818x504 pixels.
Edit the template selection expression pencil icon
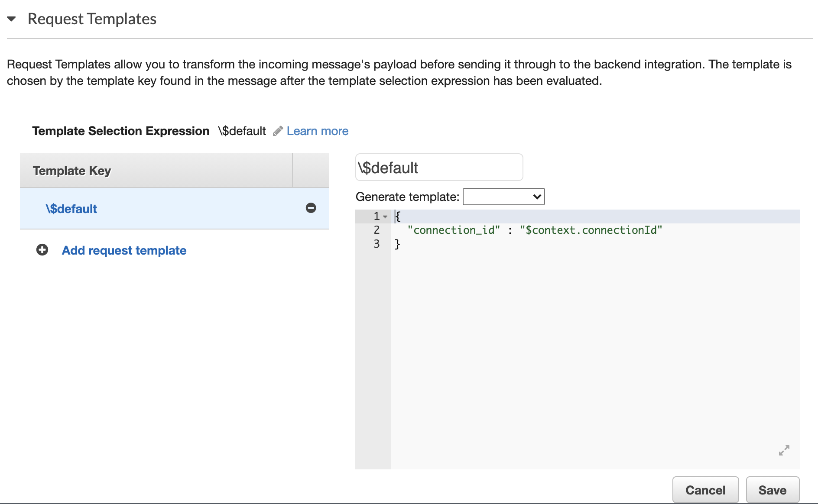278,131
